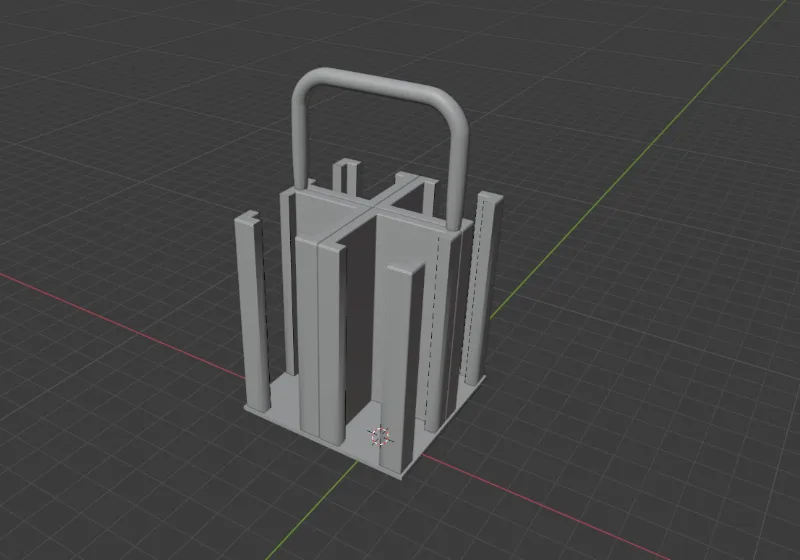Click the dashed vertical edge on the right column
This screenshot has height=560, width=800.
[x=433, y=326]
